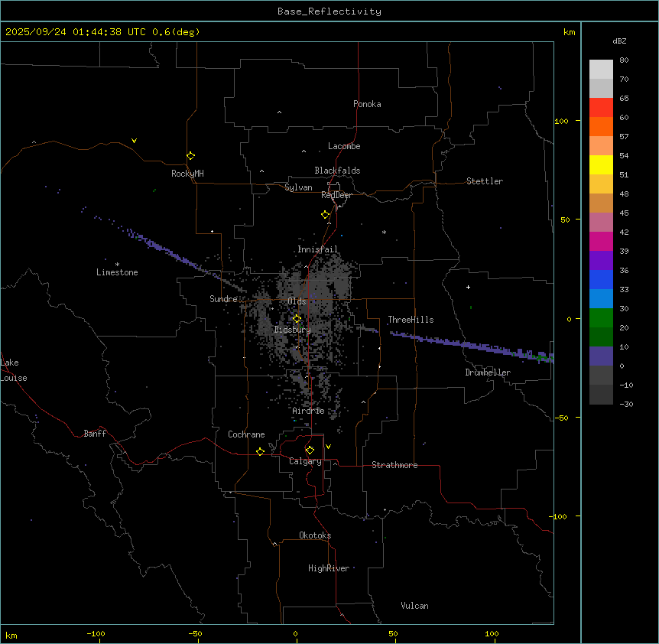The width and height of the screenshot is (659, 644).
Task: Click the yellow diamond marker above RockyMH
Action: [x=190, y=155]
